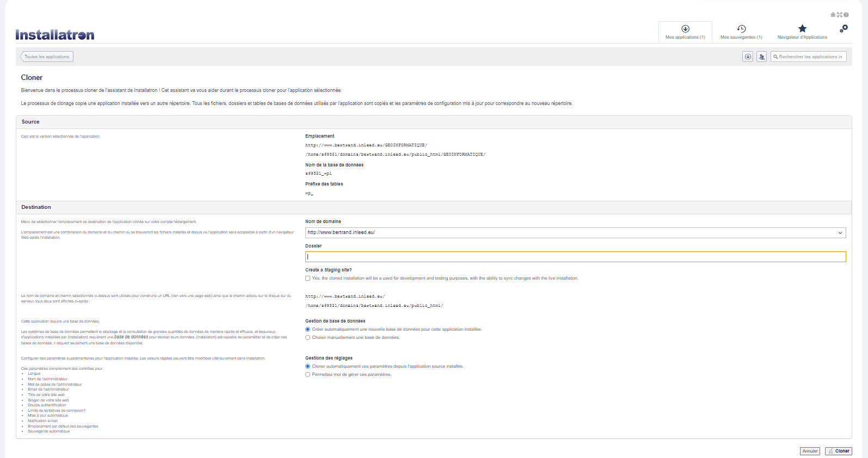Click the Destination section header

point(434,207)
